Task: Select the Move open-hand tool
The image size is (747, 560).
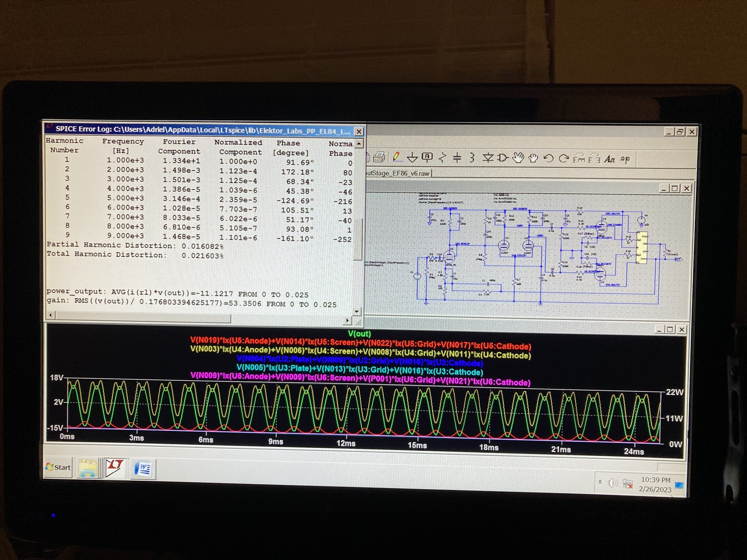Action: tap(518, 158)
